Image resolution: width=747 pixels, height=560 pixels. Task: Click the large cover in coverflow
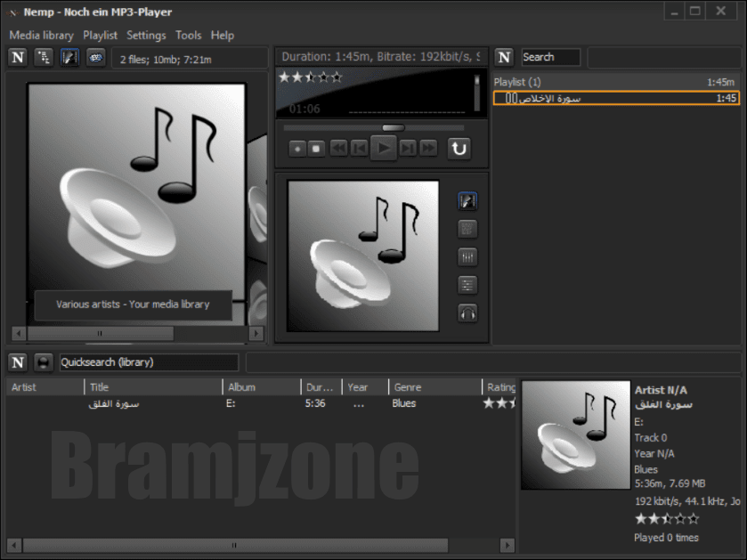[x=137, y=191]
